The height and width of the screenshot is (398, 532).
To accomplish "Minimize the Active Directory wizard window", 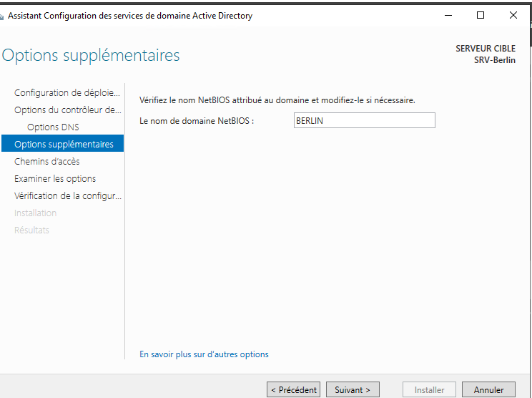I will (x=448, y=16).
